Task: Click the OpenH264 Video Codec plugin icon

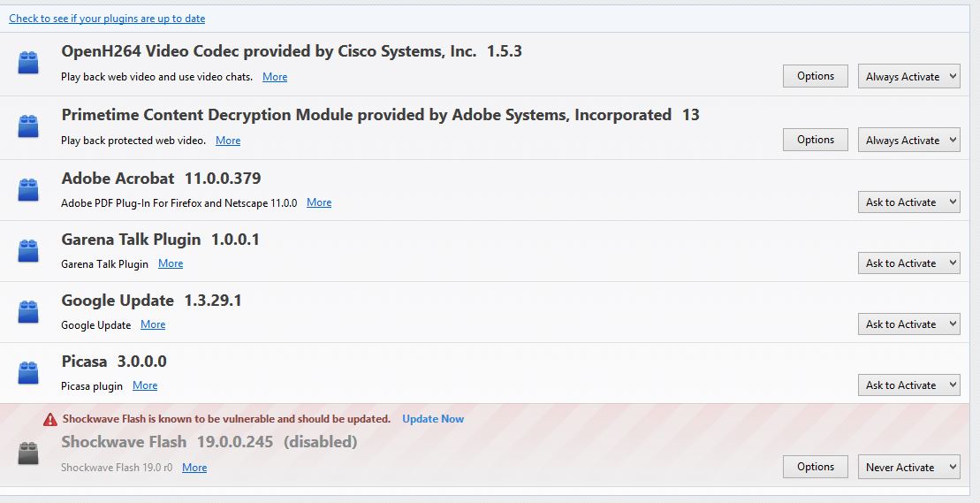Action: point(28,63)
